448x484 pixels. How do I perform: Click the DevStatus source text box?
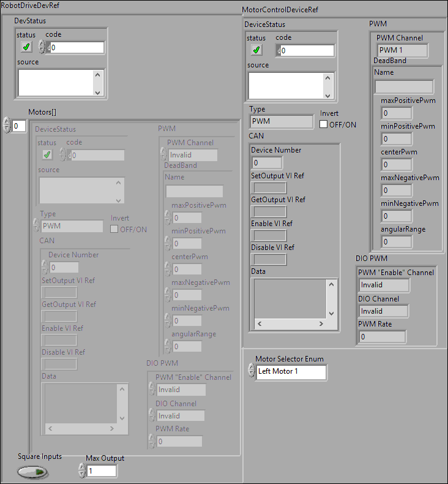point(56,83)
